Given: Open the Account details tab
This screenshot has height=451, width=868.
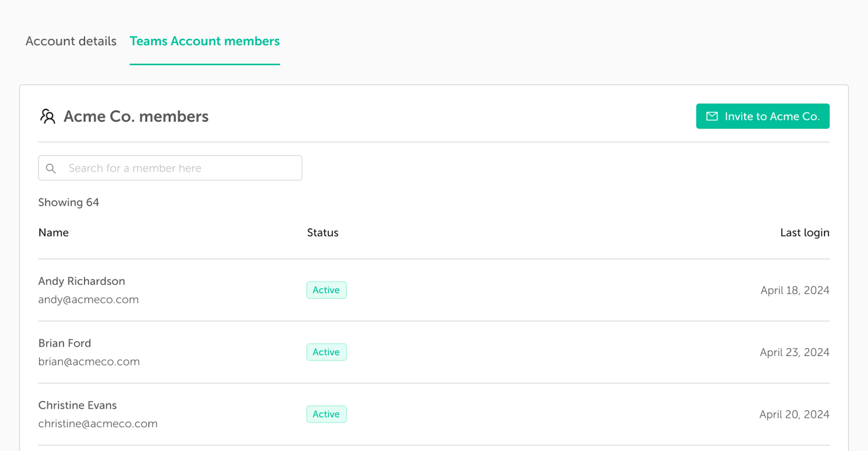Looking at the screenshot, I should click(x=71, y=41).
